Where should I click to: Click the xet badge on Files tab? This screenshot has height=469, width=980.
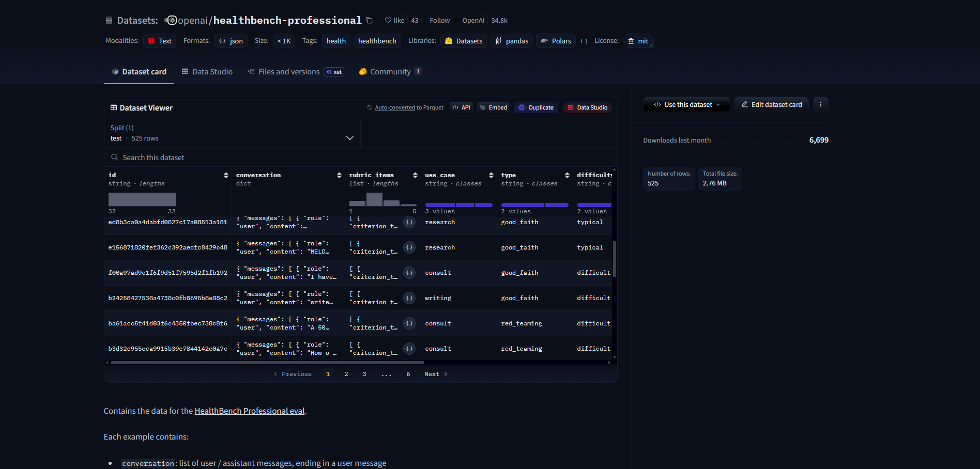334,72
